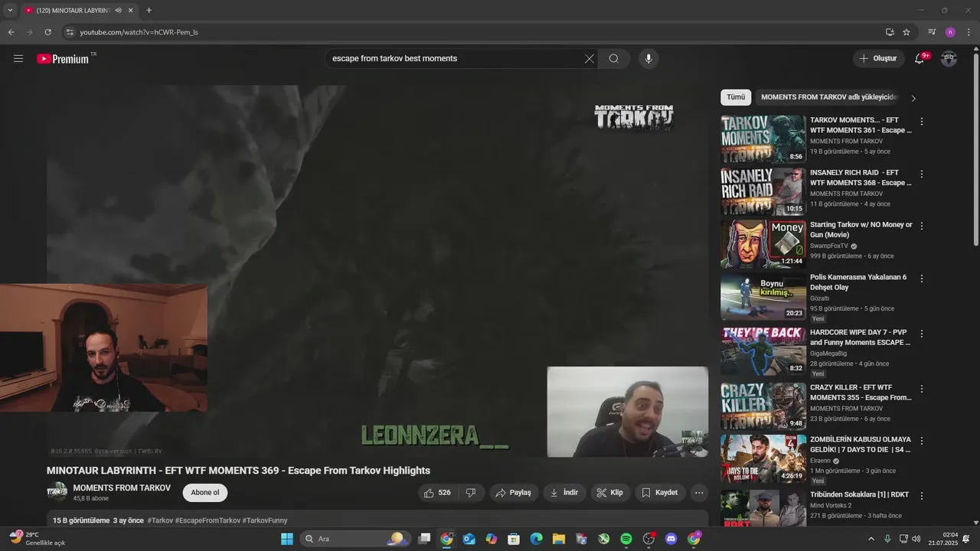
Task: Bookmark this page with star icon
Action: pyautogui.click(x=906, y=32)
